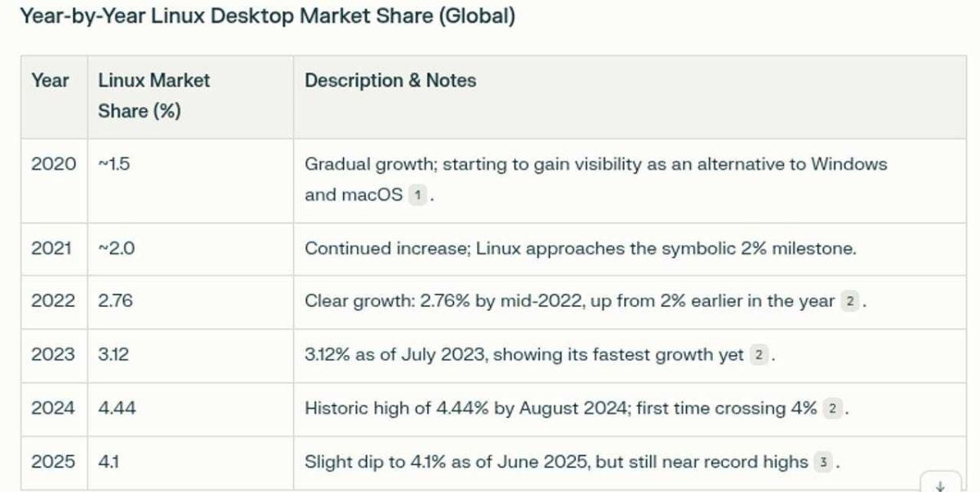Click the 2.76 market share value
The width and height of the screenshot is (980, 492).
[x=115, y=301]
